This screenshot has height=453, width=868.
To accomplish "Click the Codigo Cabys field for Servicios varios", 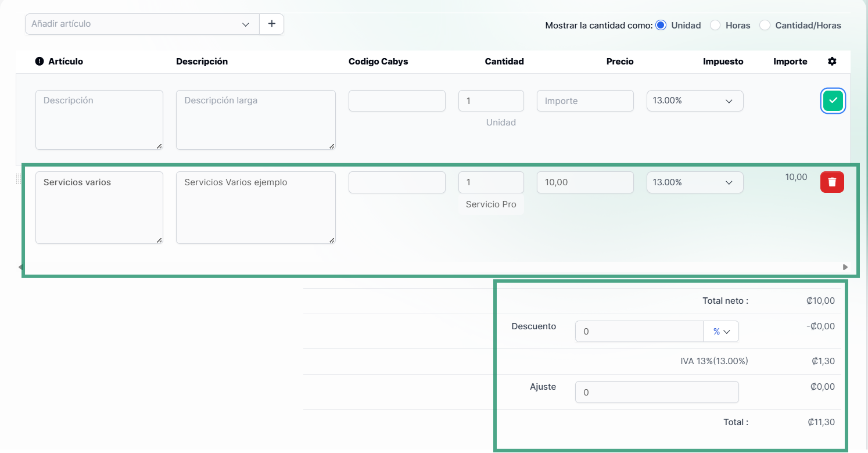I will [397, 182].
